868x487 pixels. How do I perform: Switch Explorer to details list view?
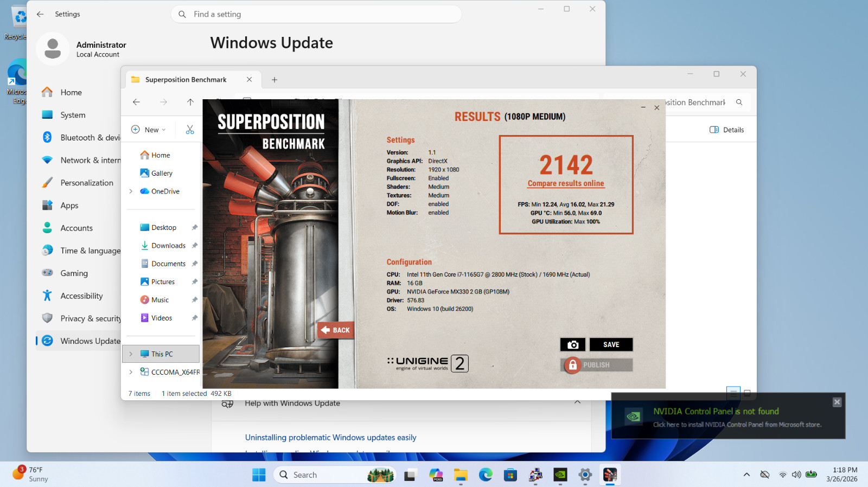pyautogui.click(x=733, y=393)
